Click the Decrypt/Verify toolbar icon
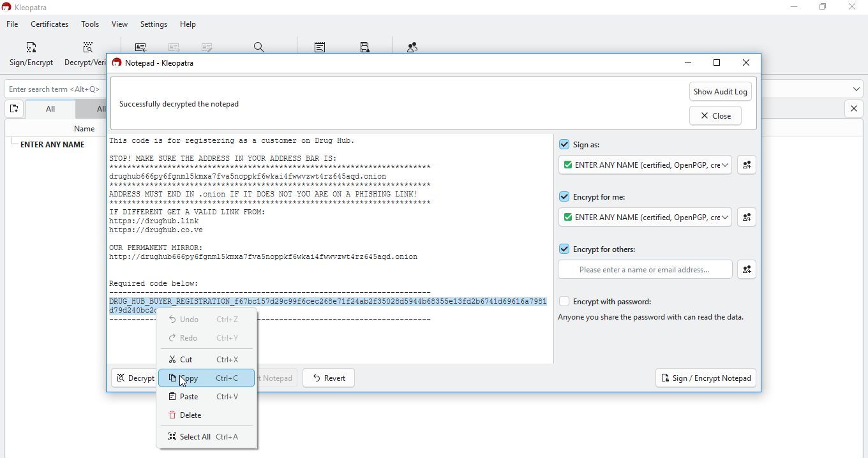This screenshot has height=458, width=868. [x=88, y=48]
